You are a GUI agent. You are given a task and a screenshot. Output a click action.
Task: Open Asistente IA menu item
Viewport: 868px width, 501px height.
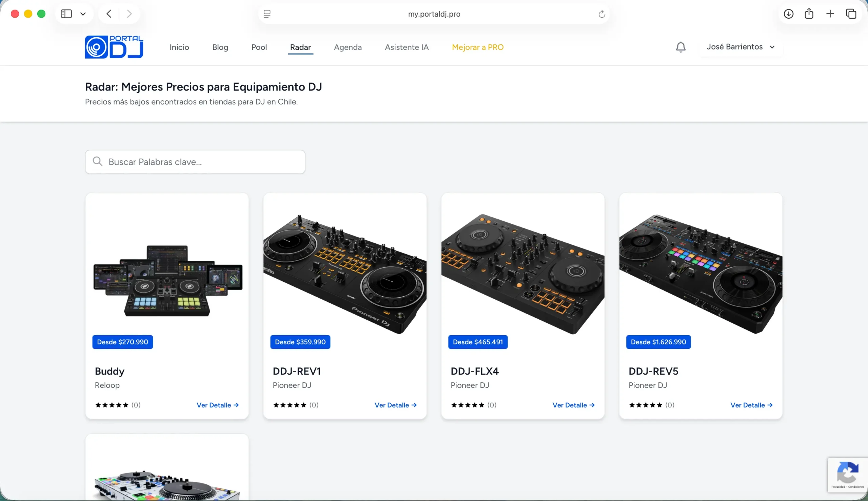407,47
